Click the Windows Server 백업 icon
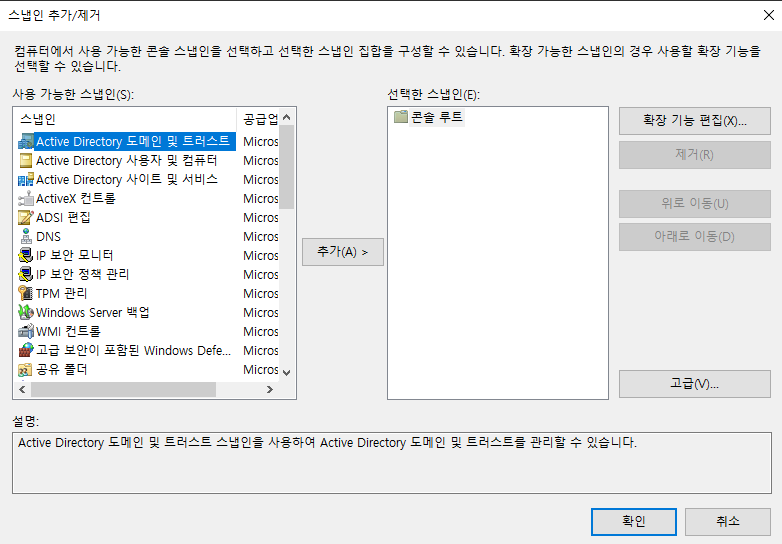The height and width of the screenshot is (544, 782). click(26, 312)
